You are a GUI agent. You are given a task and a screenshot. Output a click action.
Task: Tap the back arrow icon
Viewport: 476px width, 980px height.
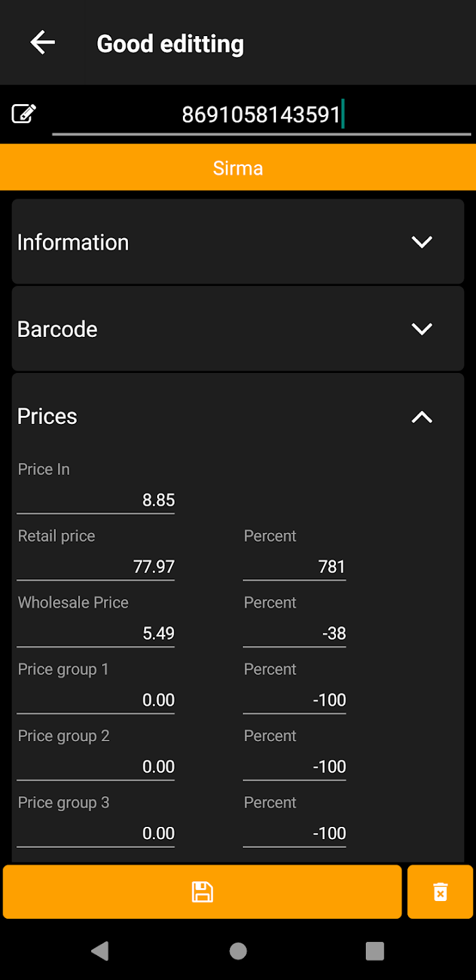coord(42,43)
